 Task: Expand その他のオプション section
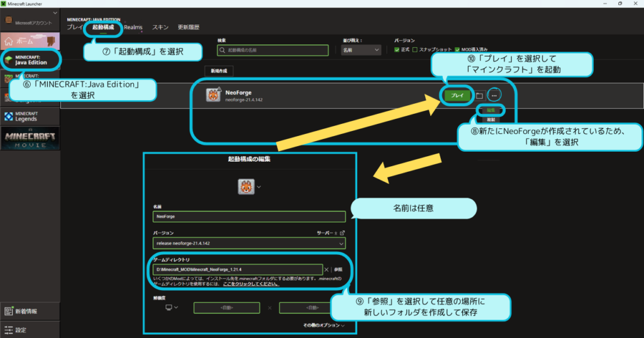tap(324, 325)
